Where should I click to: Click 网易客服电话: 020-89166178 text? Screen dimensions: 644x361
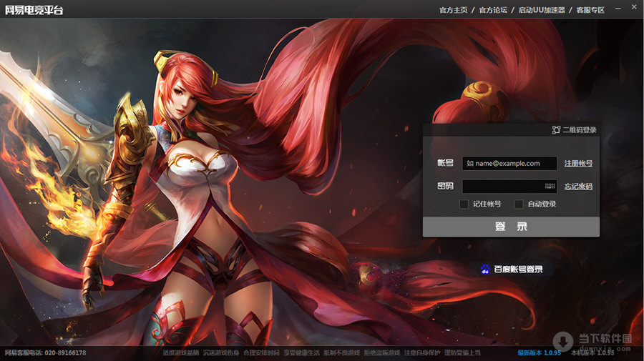pyautogui.click(x=45, y=352)
